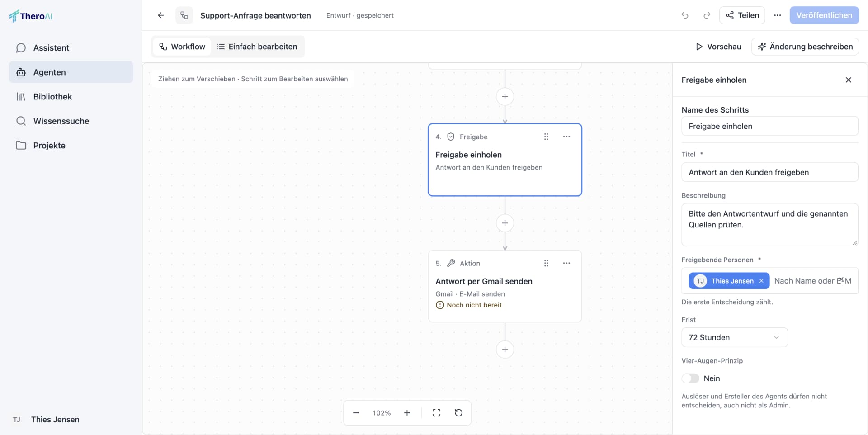Click the Teilen button
The image size is (868, 435).
742,15
